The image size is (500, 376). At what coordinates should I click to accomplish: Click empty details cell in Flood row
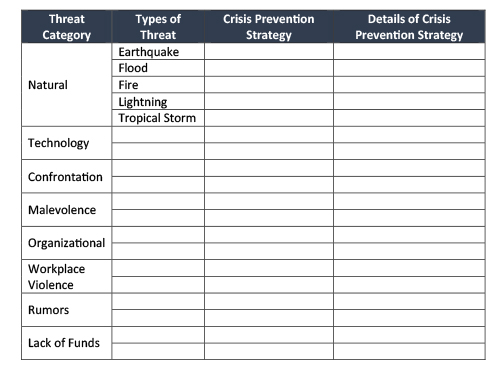click(409, 68)
